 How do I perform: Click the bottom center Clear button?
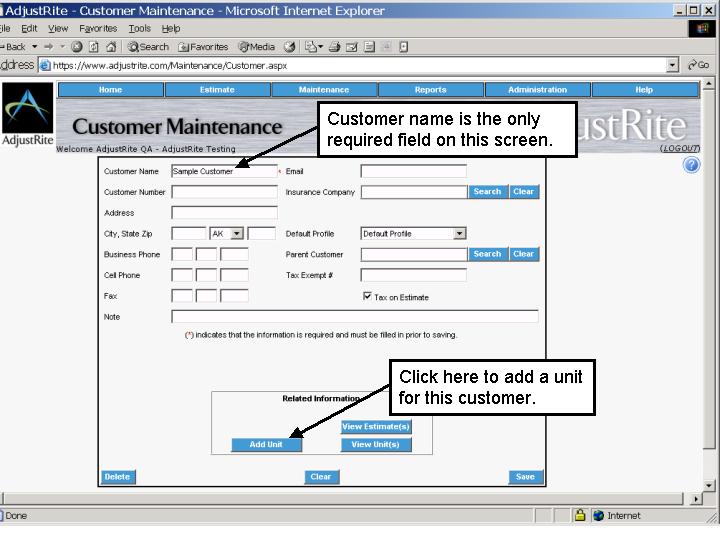tap(321, 477)
